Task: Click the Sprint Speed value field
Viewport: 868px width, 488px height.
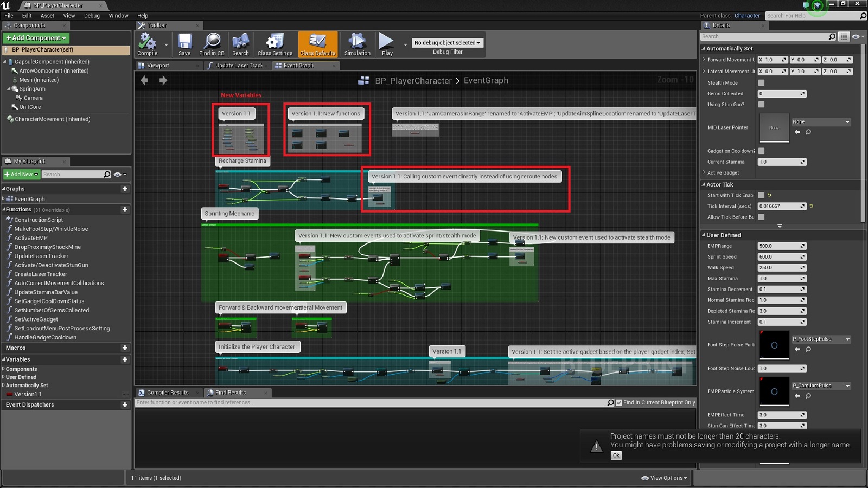Action: click(x=782, y=257)
